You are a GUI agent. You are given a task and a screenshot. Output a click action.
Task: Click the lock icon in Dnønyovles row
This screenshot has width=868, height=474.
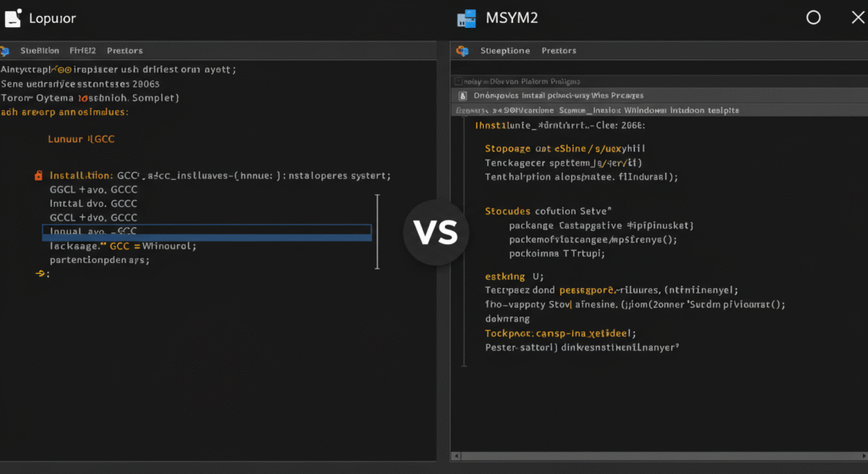click(x=462, y=96)
